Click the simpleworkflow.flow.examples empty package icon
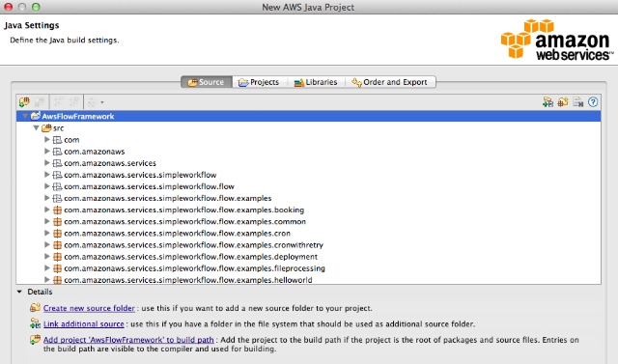This screenshot has height=364, width=618. point(58,198)
